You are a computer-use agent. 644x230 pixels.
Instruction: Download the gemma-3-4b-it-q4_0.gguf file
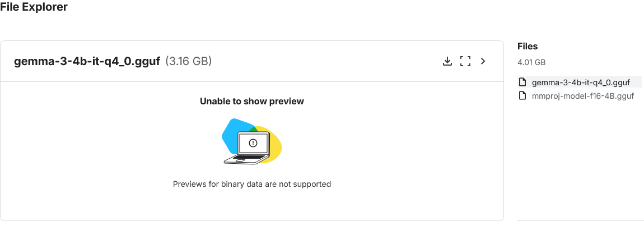click(x=447, y=61)
